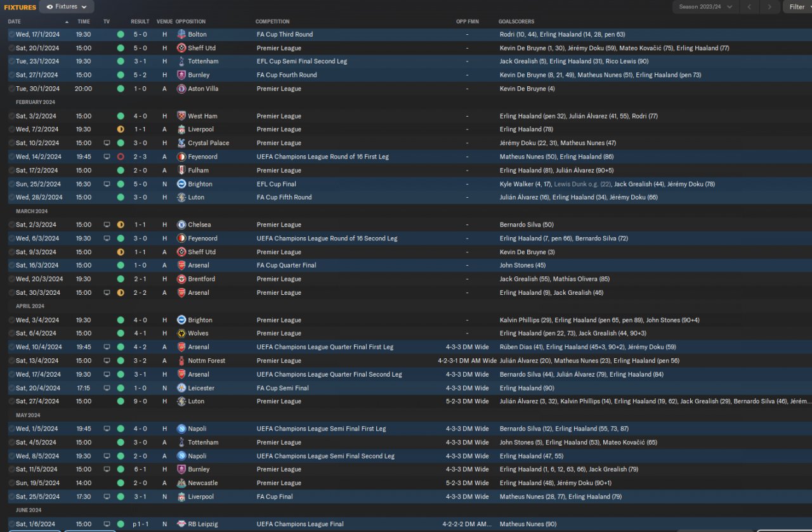Viewport: 812px width, 532px height.
Task: Click the played checkmark beside Sat, 3/2/2024
Action: tap(11, 116)
